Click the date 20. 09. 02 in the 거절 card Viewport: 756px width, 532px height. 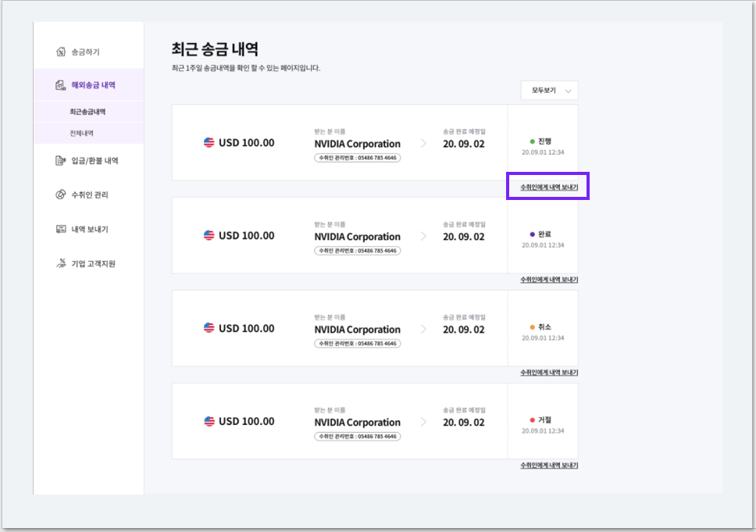click(x=464, y=423)
